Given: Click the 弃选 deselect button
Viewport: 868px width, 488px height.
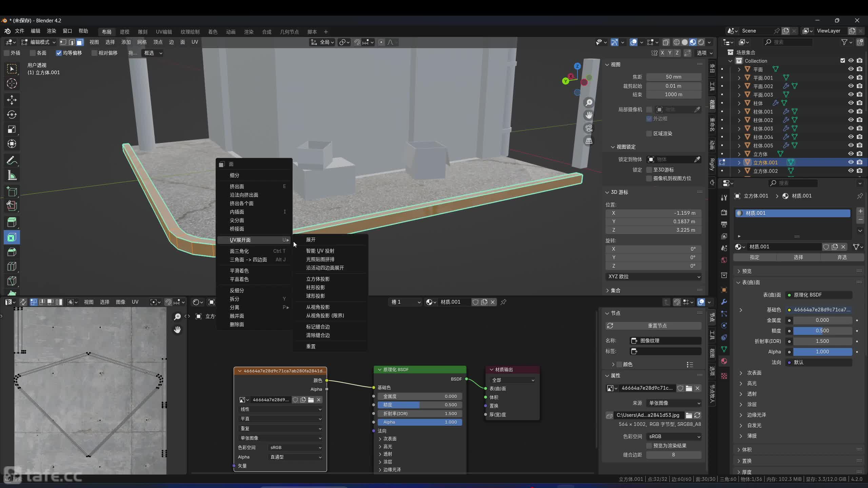Looking at the screenshot, I should click(842, 258).
